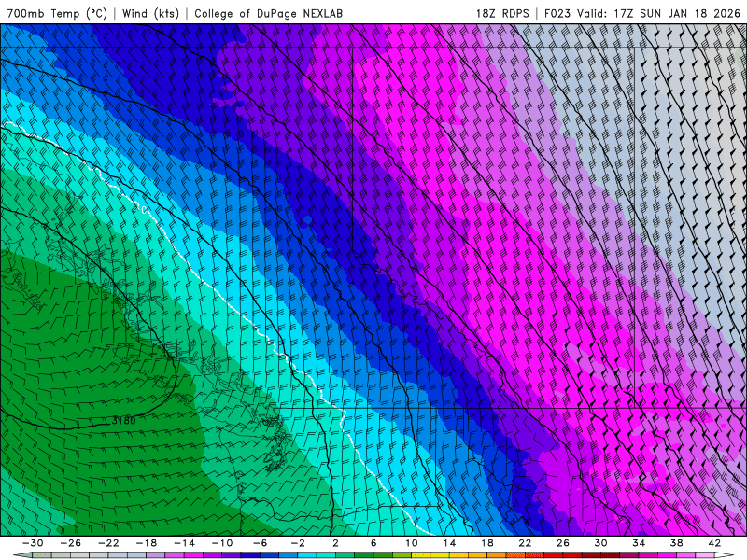Screen dimensions: 747x560
Task: Click the '26' legend value
Action: [x=563, y=543]
